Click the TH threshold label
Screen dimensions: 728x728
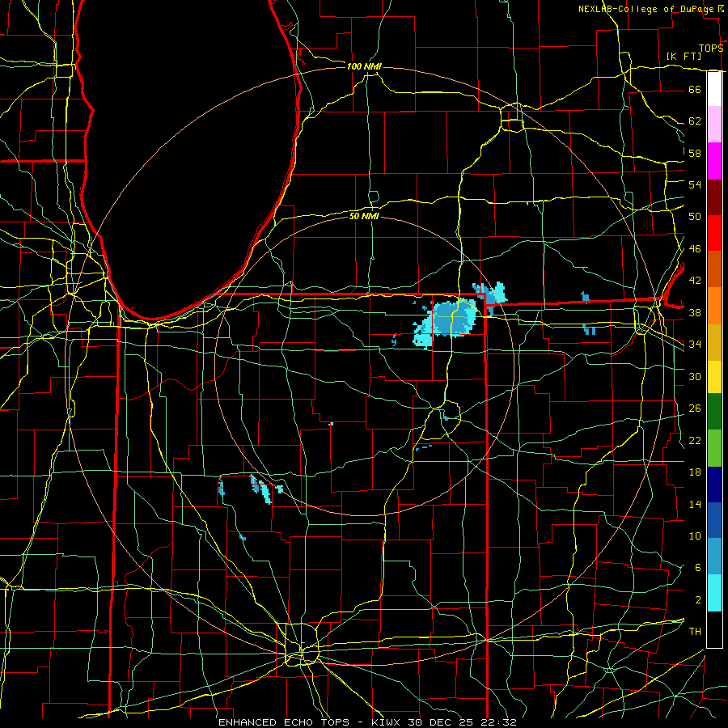695,632
